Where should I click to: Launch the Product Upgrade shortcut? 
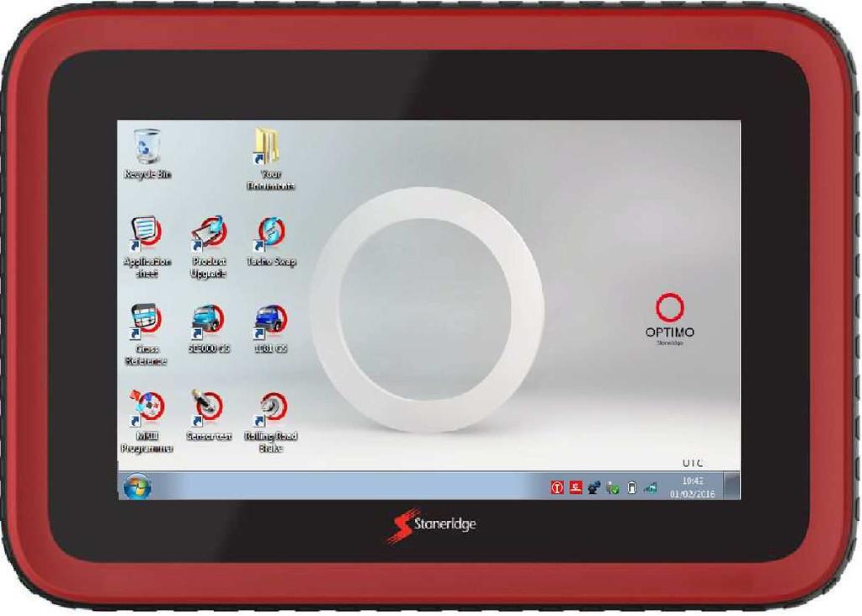(x=209, y=247)
